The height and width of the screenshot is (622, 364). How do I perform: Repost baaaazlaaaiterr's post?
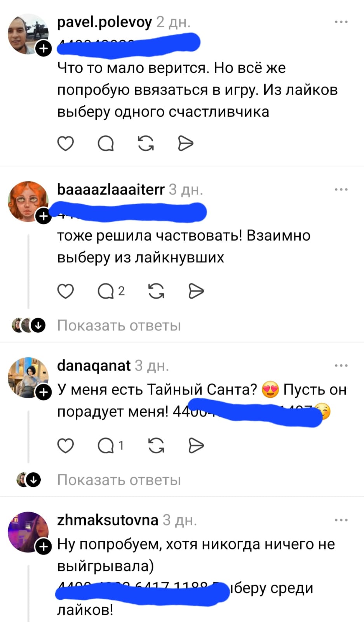point(156,291)
